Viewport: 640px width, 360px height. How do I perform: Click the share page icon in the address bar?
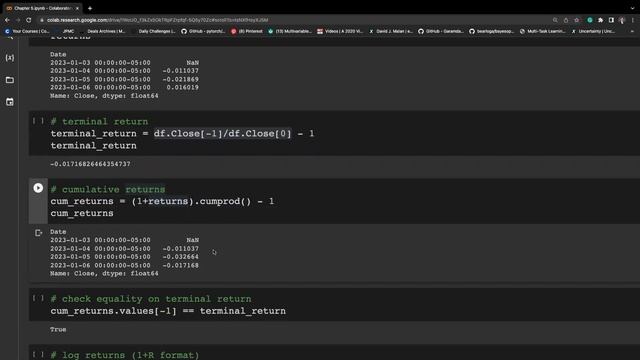[x=566, y=20]
